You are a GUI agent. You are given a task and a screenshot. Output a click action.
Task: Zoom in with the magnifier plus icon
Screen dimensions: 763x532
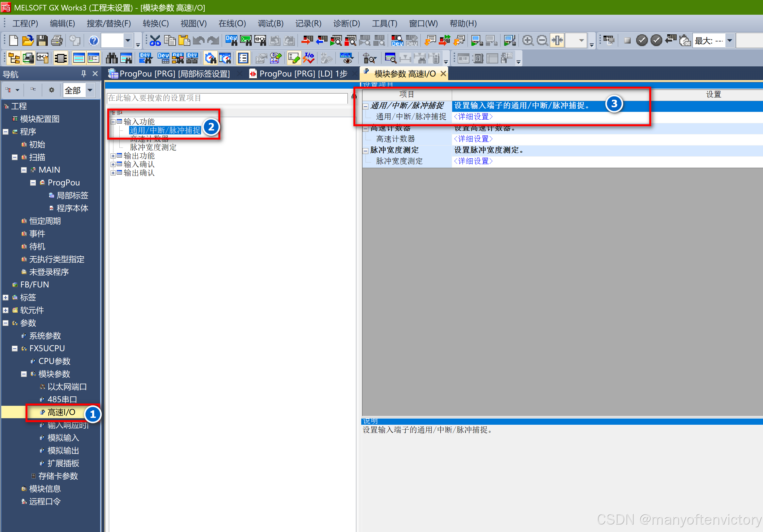pyautogui.click(x=528, y=41)
